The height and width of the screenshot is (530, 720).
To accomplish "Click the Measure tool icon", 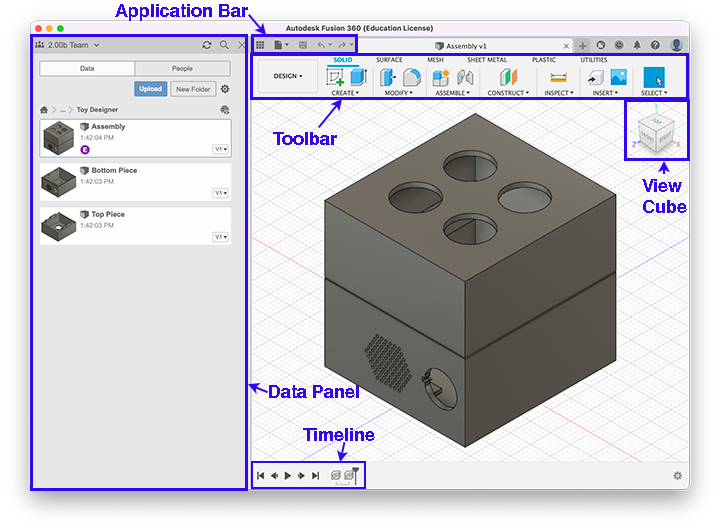I will 559,77.
